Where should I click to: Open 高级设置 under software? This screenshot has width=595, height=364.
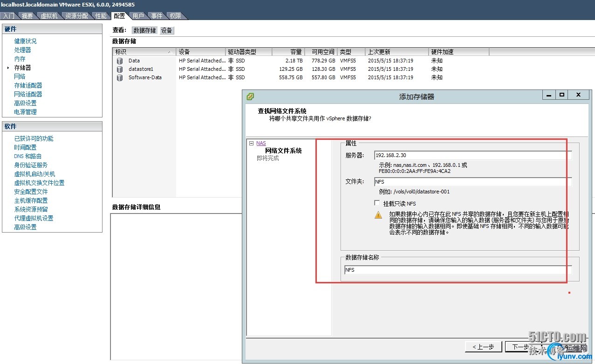(25, 227)
